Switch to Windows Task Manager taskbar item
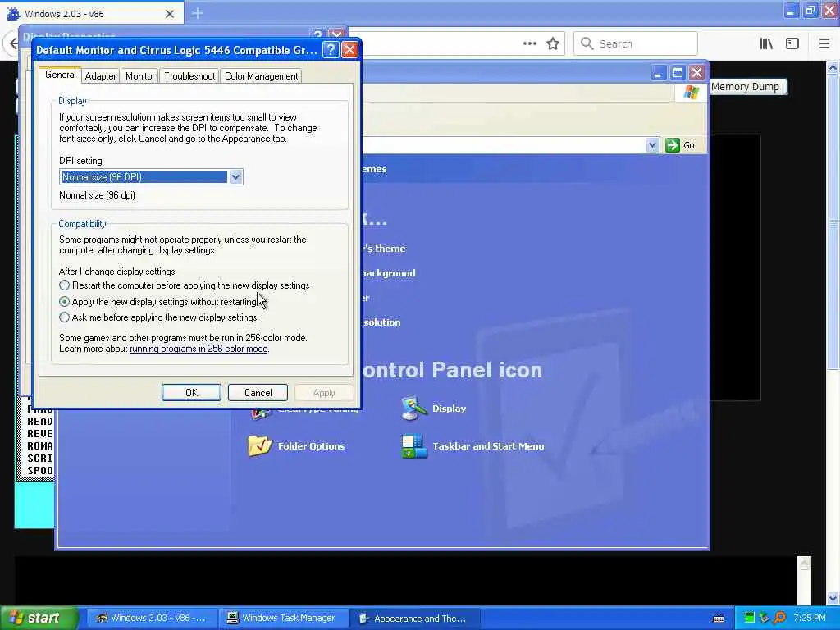 [283, 619]
